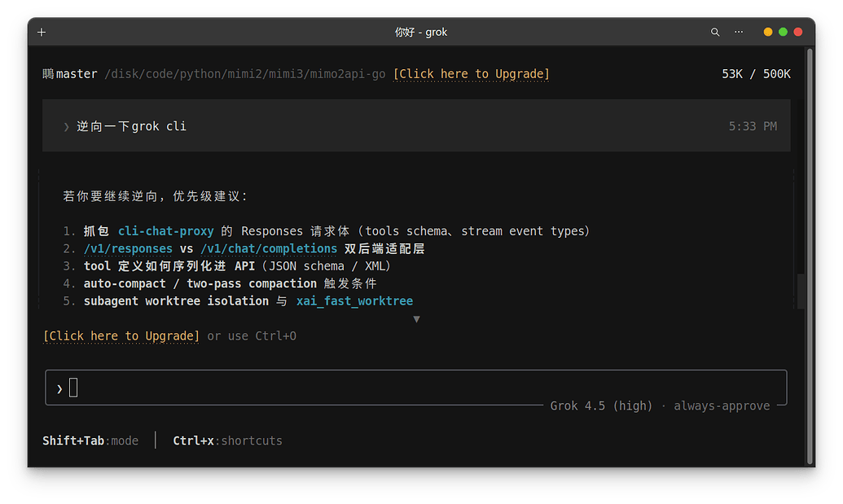The height and width of the screenshot is (504, 843).
Task: Open a new tab with the plus icon
Action: 42,33
